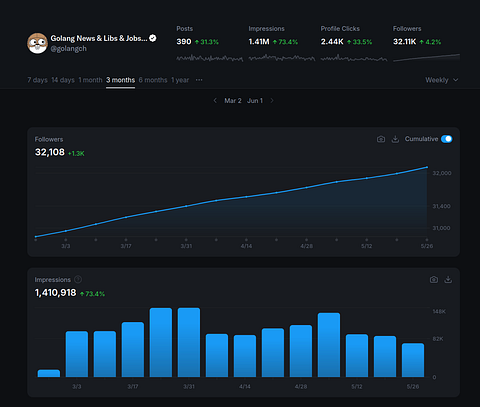This screenshot has width=480, height=407.
Task: Click the verified badge beside account name
Action: [153, 38]
